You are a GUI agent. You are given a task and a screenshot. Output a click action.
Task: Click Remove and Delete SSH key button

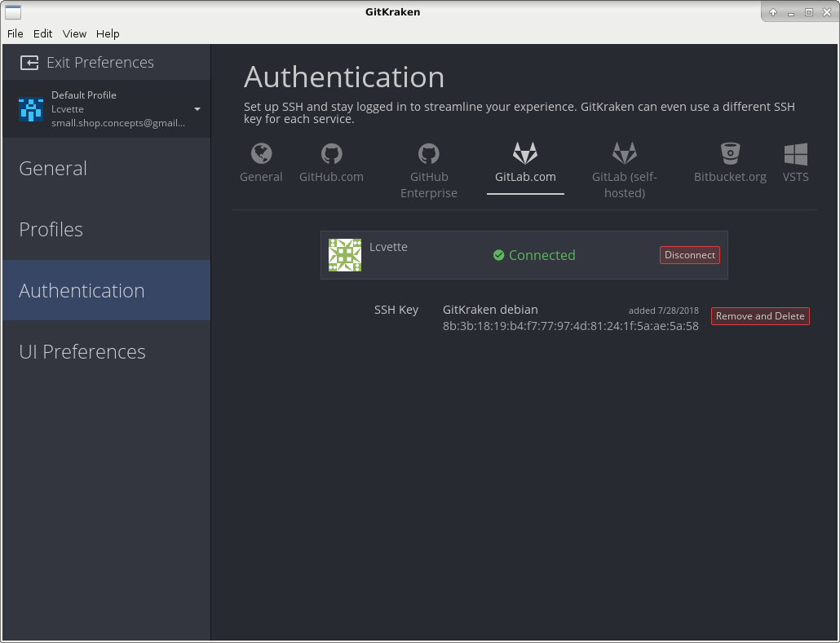(x=760, y=316)
